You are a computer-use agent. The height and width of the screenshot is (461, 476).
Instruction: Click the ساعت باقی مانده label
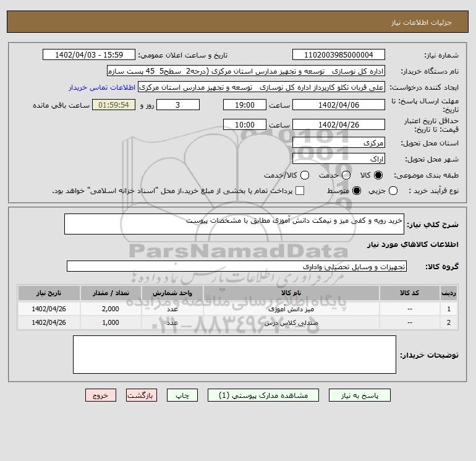pos(61,105)
